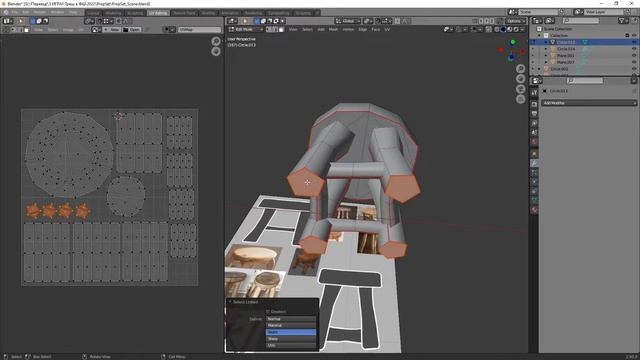Click zoom gizmo in UV editor

click(216, 41)
